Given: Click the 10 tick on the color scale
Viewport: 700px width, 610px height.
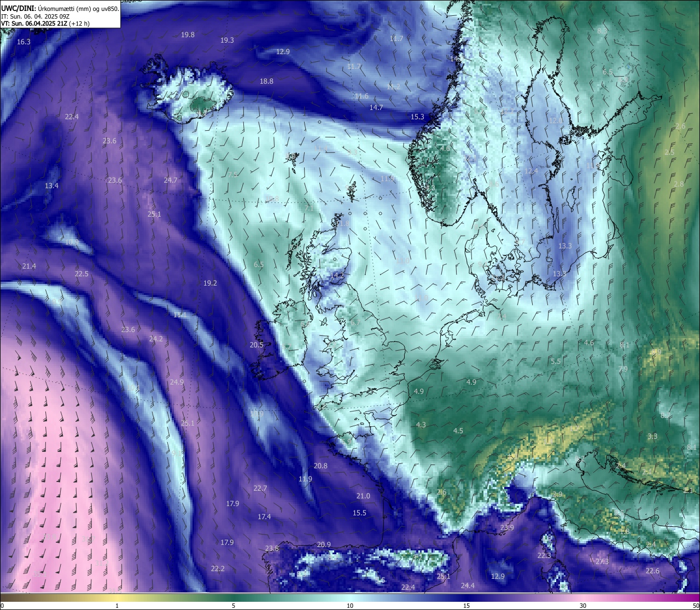Looking at the screenshot, I should point(349,606).
